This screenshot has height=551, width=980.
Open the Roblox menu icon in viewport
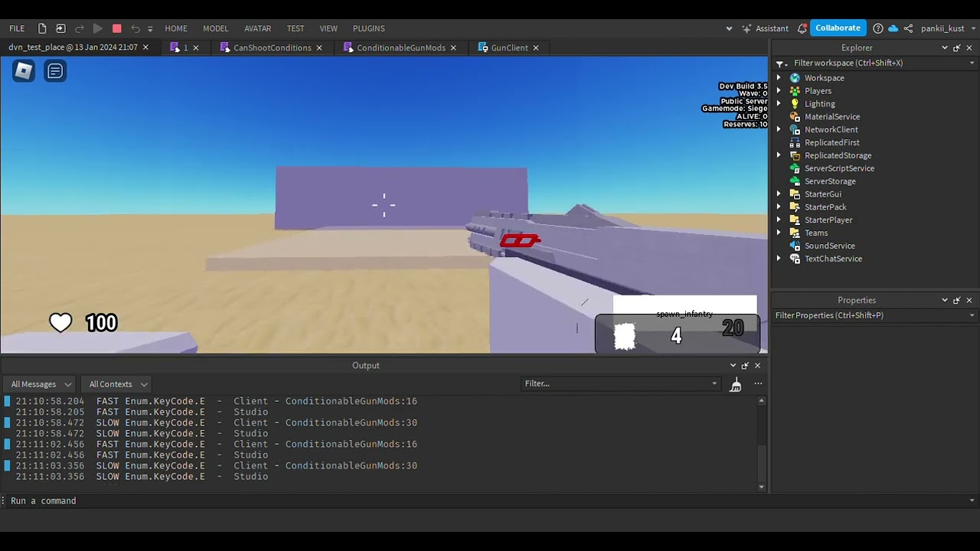click(x=24, y=71)
